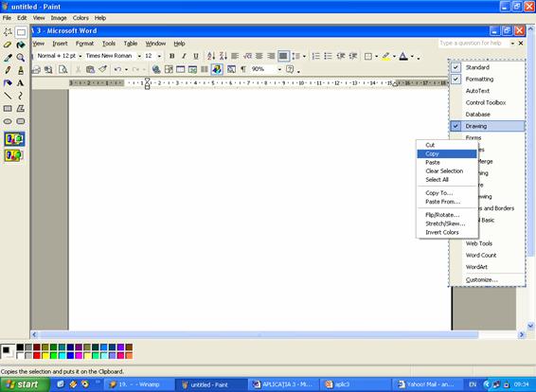Click Italic icon in Word toolbar
Viewport: 536px width, 392px height.
[184, 56]
